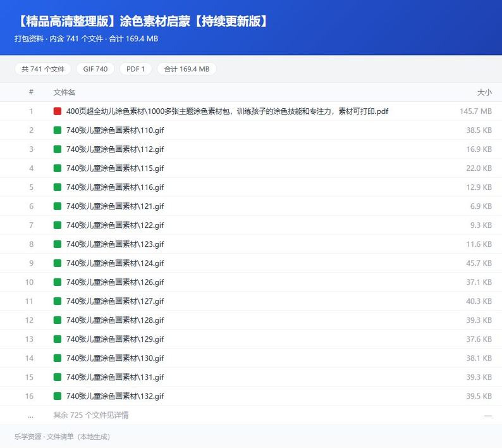The height and width of the screenshot is (448, 502).
Task: Click the '大小' column header
Action: pos(484,92)
